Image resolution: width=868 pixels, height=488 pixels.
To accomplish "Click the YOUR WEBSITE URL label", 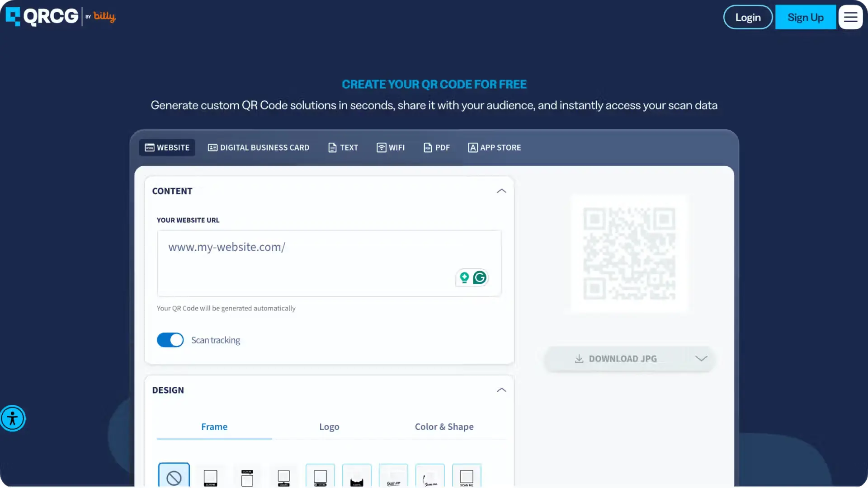I will pos(188,220).
